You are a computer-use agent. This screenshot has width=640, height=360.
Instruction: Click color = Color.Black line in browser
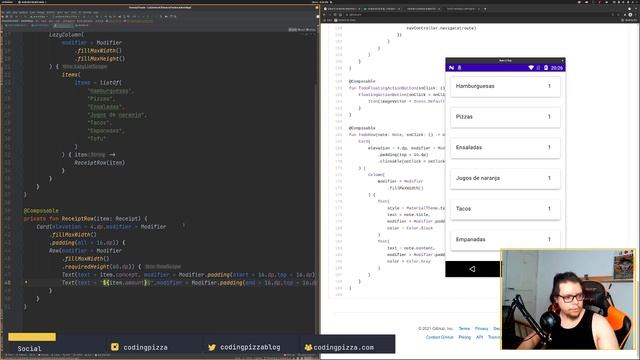(x=410, y=228)
